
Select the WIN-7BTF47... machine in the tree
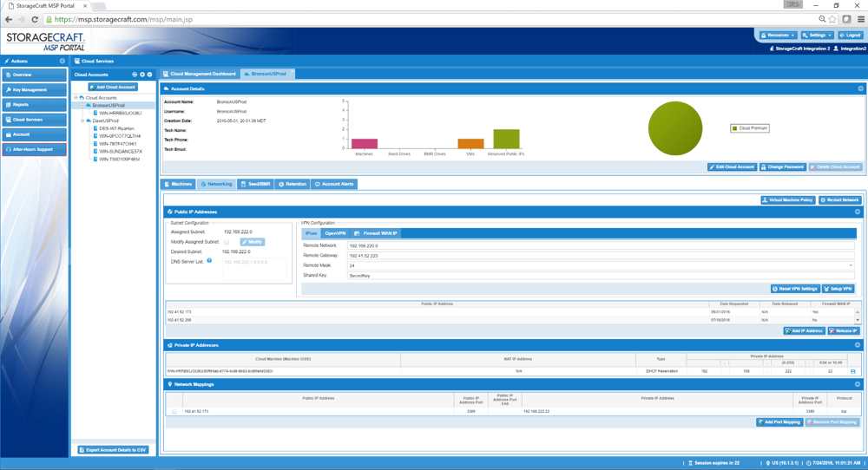click(x=117, y=144)
